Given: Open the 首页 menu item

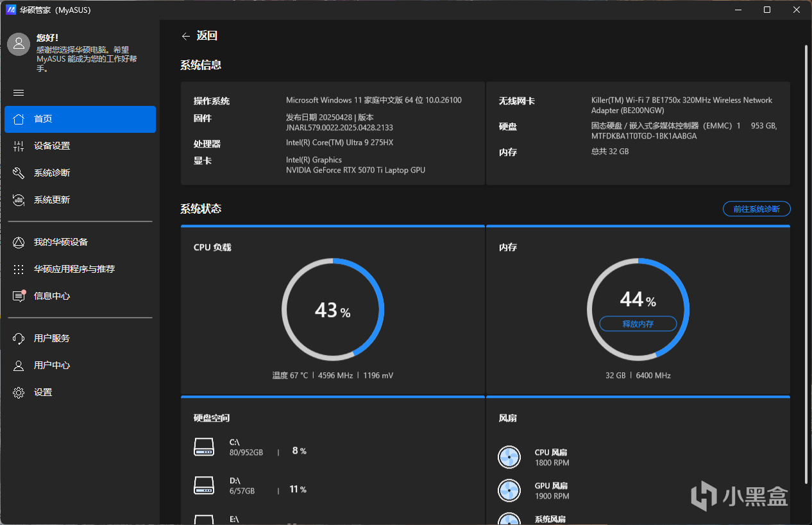Looking at the screenshot, I should pyautogui.click(x=80, y=119).
